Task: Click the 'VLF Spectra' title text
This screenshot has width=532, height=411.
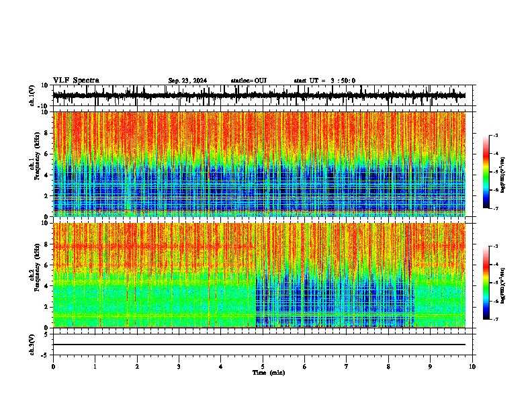Action: tap(76, 81)
